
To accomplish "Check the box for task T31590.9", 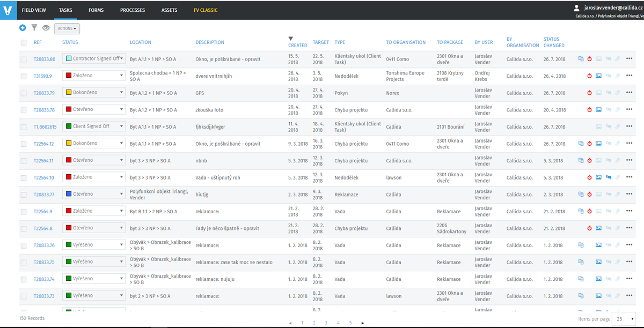I will (x=24, y=76).
